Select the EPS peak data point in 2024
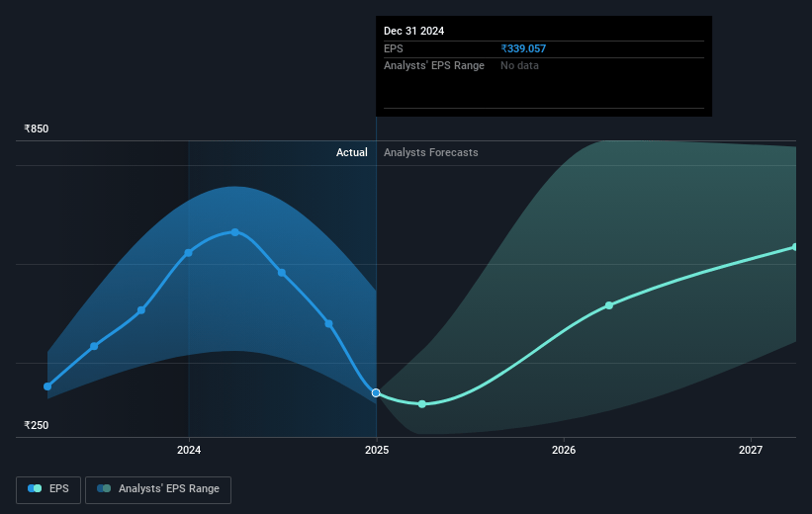This screenshot has height=514, width=812. coord(235,232)
